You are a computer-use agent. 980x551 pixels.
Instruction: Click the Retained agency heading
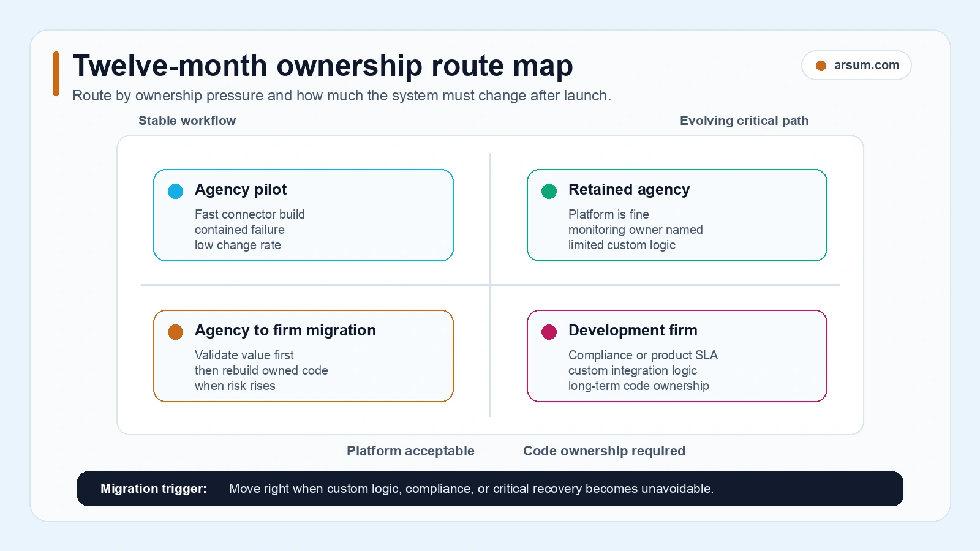[629, 190]
